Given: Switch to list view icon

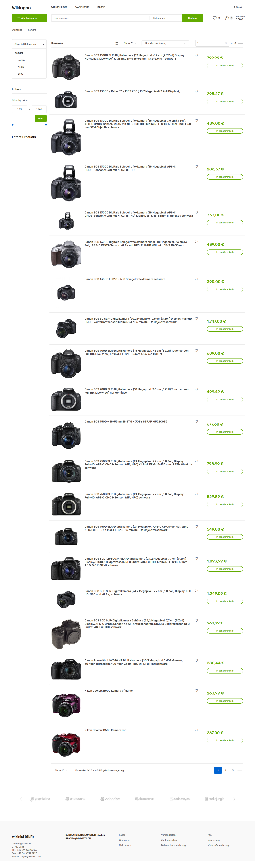Looking at the screenshot, I should click(x=116, y=43).
